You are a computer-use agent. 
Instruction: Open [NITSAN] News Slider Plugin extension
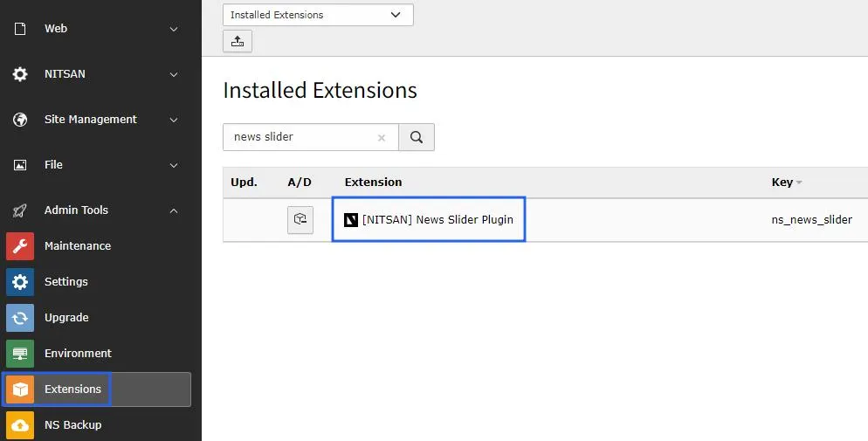point(437,220)
